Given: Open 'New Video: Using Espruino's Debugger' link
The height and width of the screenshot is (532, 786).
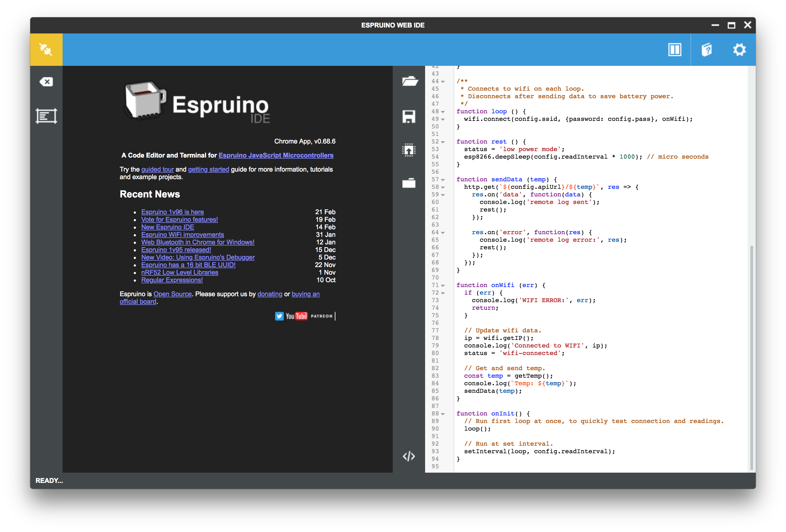Looking at the screenshot, I should 198,257.
